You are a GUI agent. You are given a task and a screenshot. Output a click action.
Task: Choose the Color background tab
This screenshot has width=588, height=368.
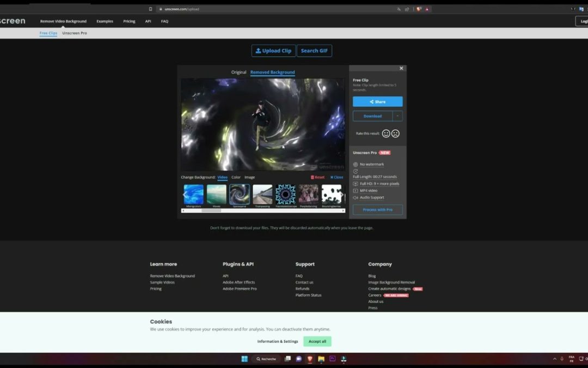click(x=236, y=177)
